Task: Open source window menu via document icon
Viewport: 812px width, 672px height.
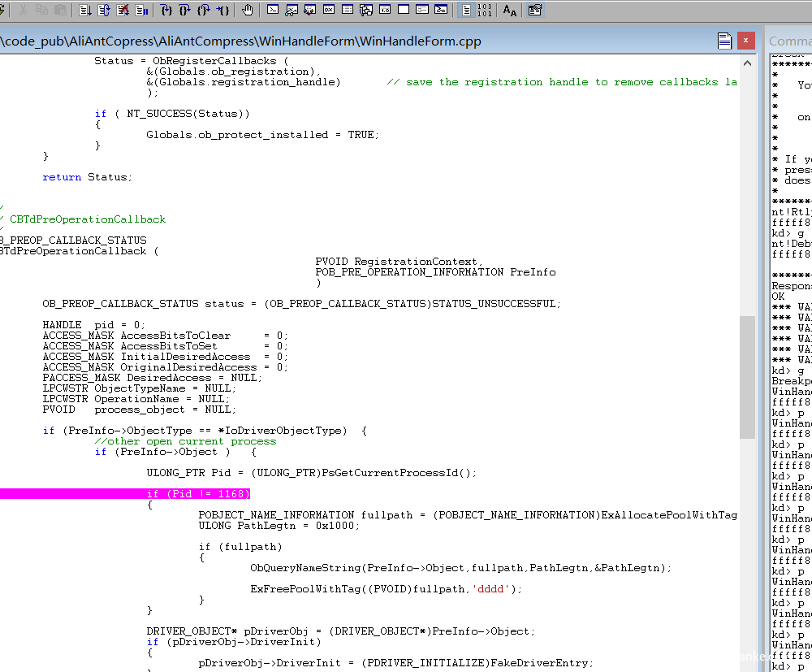Action: (724, 41)
